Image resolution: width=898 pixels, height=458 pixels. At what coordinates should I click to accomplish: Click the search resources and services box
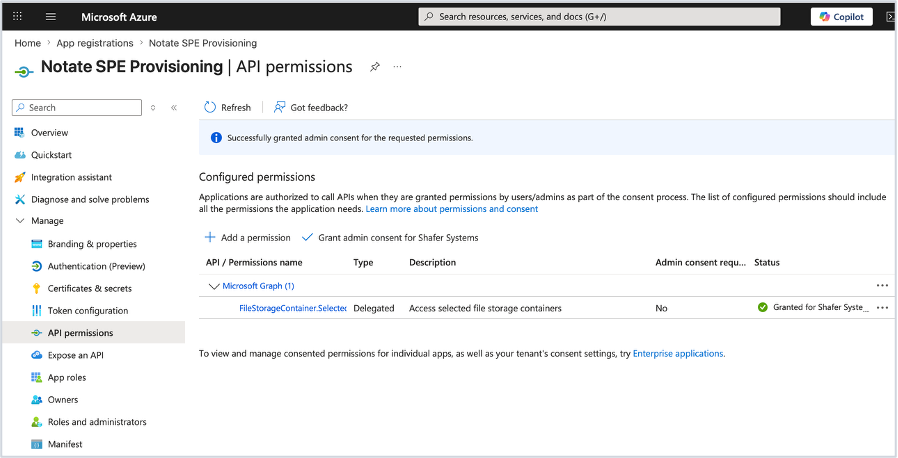click(599, 17)
